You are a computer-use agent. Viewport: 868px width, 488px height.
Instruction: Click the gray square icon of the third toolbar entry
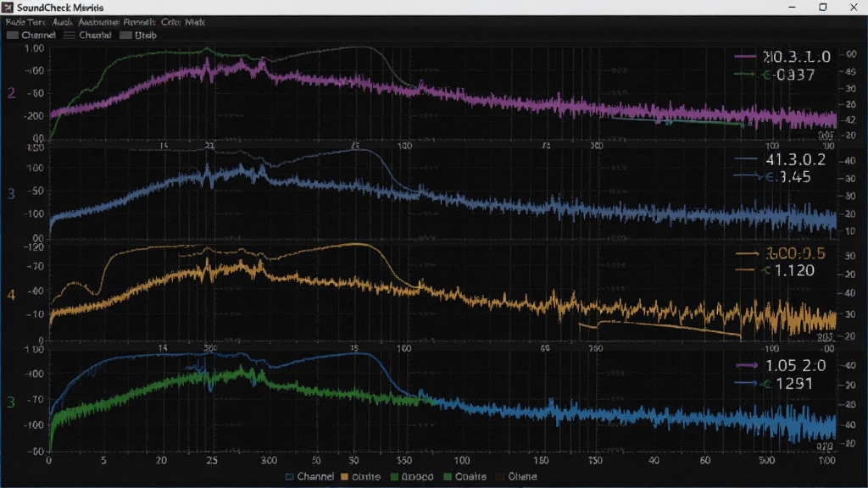click(x=125, y=35)
